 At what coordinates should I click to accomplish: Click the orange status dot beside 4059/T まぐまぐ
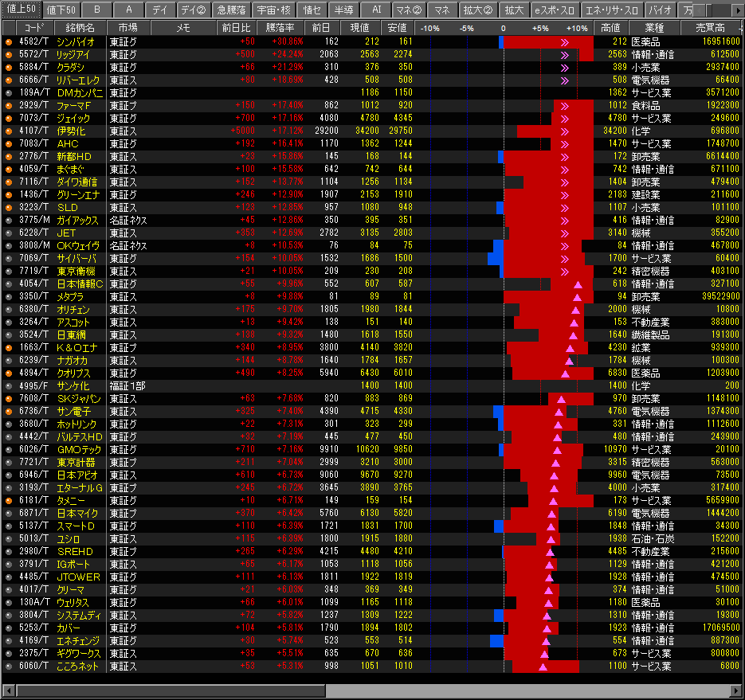9,170
